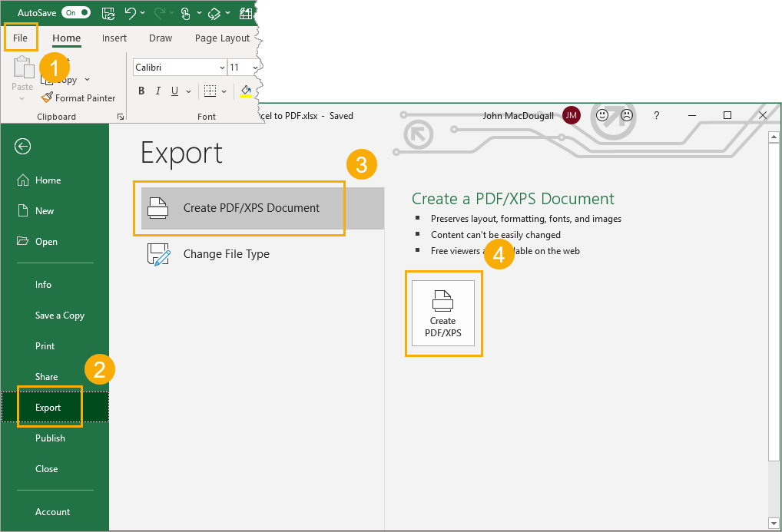The width and height of the screenshot is (782, 532).
Task: Open the File tab
Action: (x=21, y=38)
